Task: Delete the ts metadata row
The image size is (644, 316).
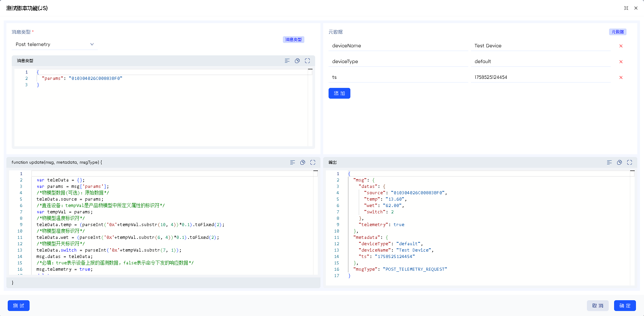Action: (621, 77)
